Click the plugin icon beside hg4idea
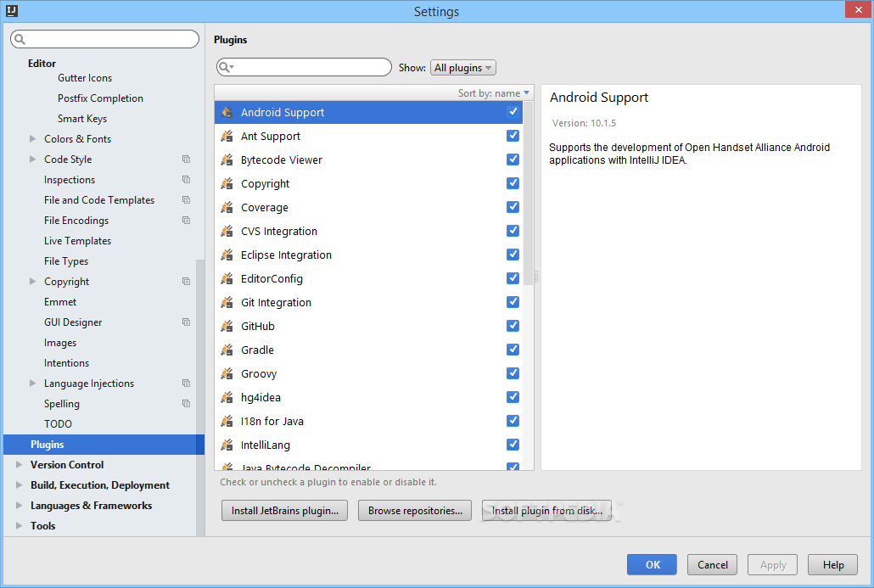874x588 pixels. point(227,397)
